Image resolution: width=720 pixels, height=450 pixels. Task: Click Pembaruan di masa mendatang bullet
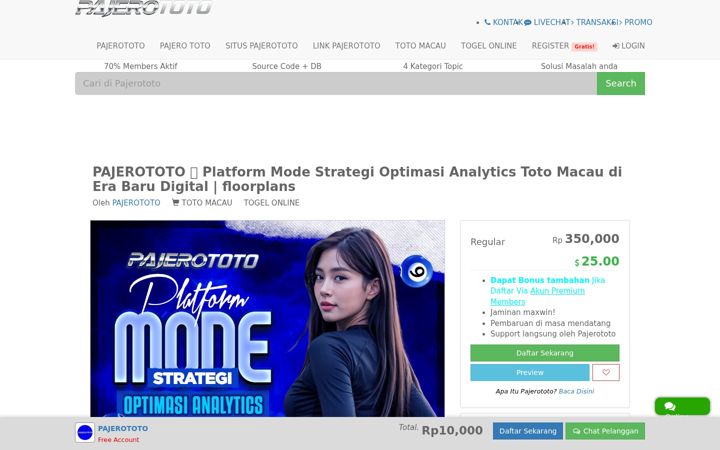(551, 323)
